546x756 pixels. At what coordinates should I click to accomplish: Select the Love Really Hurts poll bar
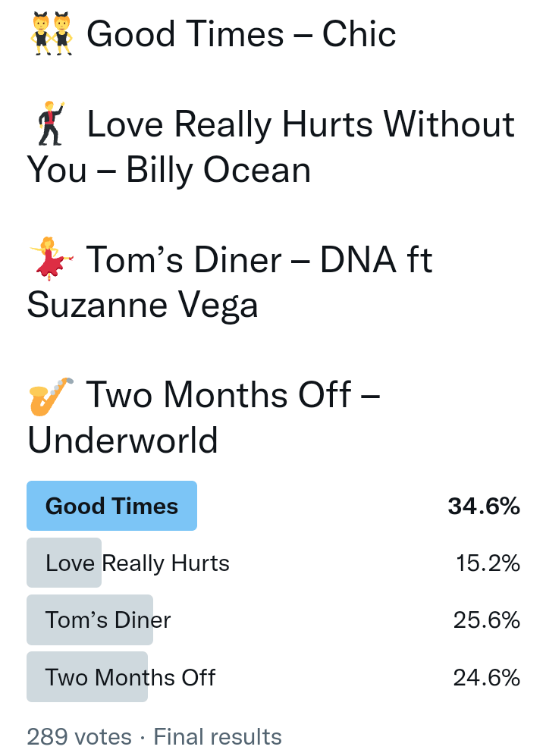(x=64, y=563)
